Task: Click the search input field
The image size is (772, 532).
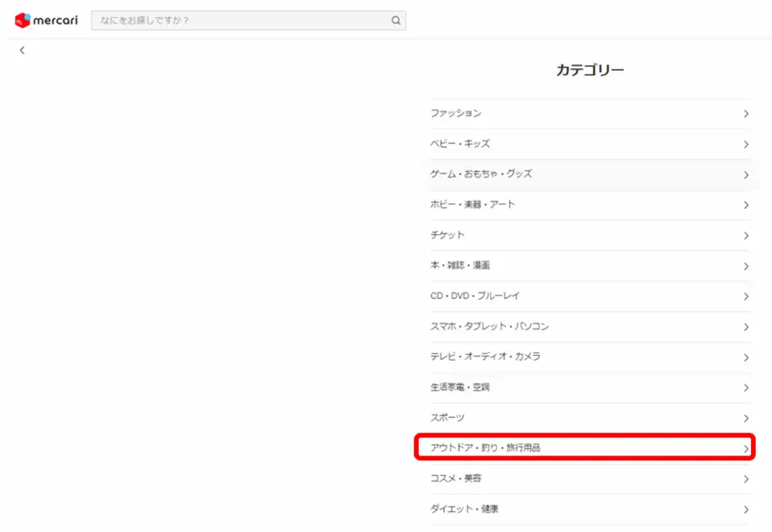Action: pos(241,21)
